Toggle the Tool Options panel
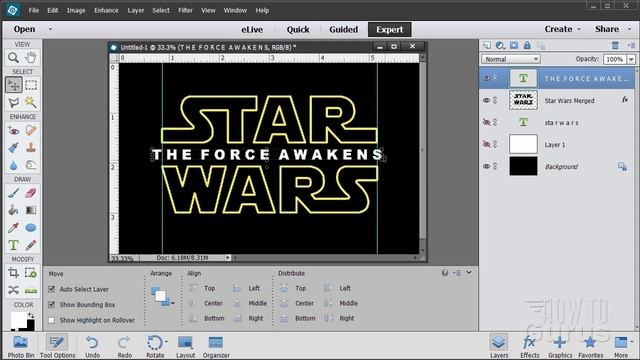The width and height of the screenshot is (640, 360). (57, 347)
